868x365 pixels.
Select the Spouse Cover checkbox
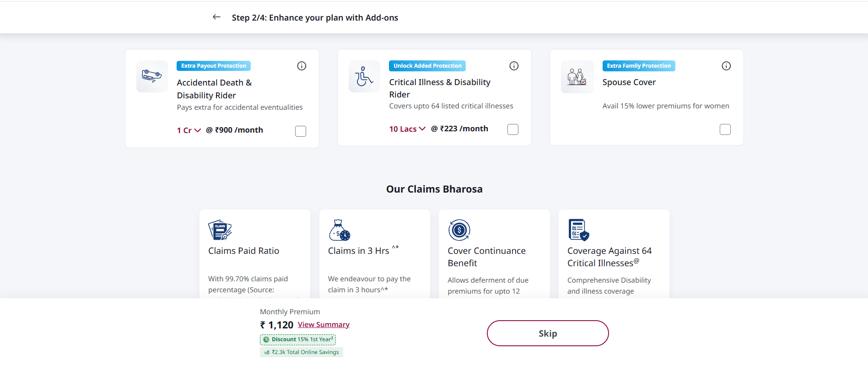[x=725, y=129]
